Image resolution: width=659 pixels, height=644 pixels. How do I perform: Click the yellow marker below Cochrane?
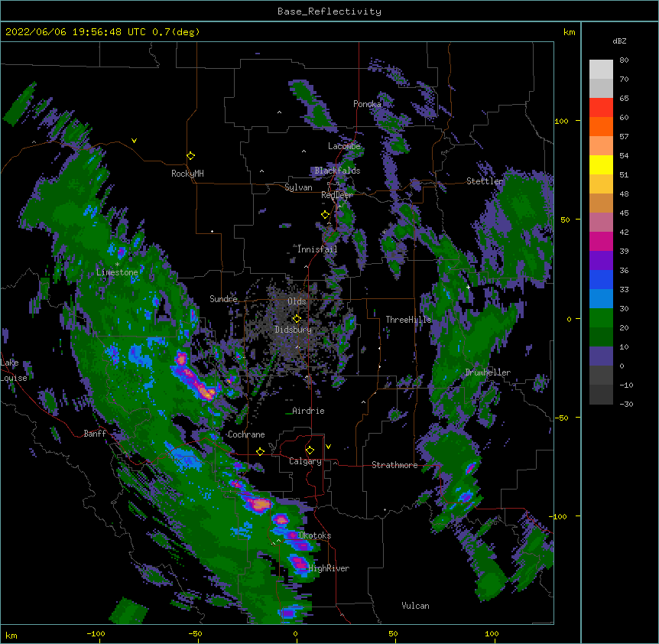pos(260,451)
